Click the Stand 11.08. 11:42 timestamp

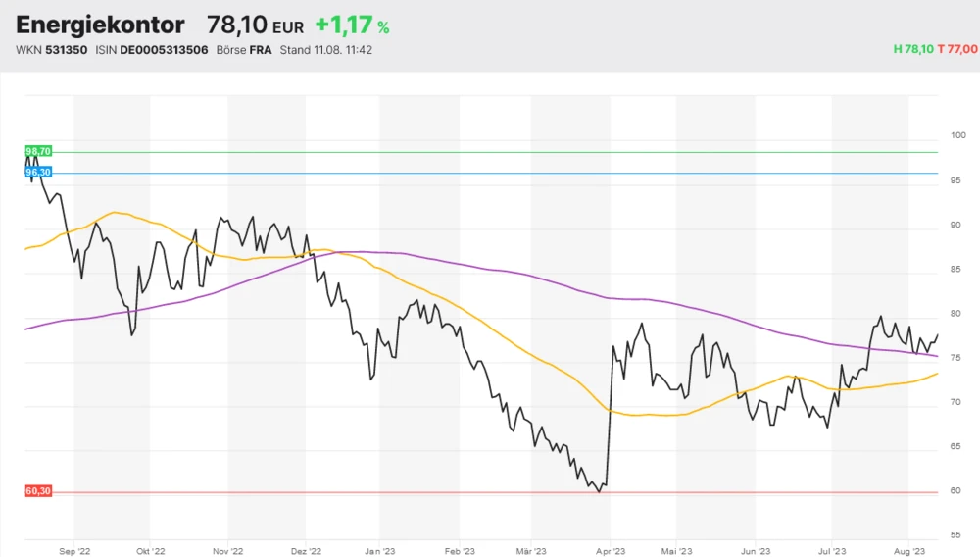(x=325, y=50)
